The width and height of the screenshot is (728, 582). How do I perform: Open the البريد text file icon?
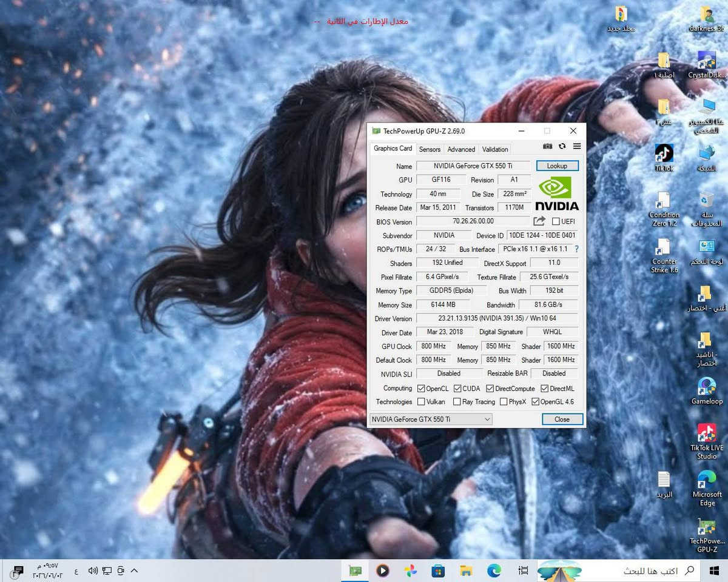tap(664, 484)
